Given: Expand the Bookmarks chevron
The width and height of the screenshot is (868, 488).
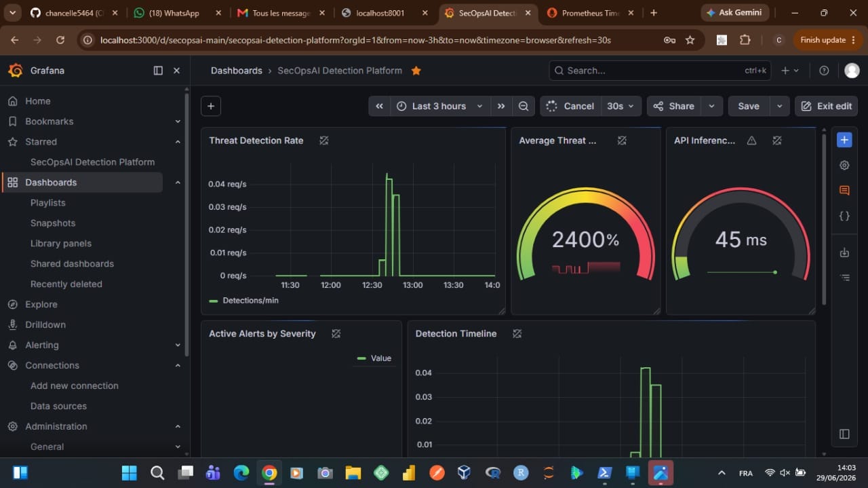Looking at the screenshot, I should click(x=178, y=121).
